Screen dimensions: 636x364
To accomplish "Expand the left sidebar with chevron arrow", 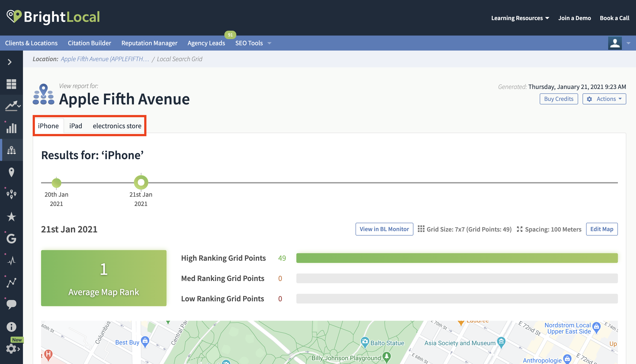I will pos(10,62).
